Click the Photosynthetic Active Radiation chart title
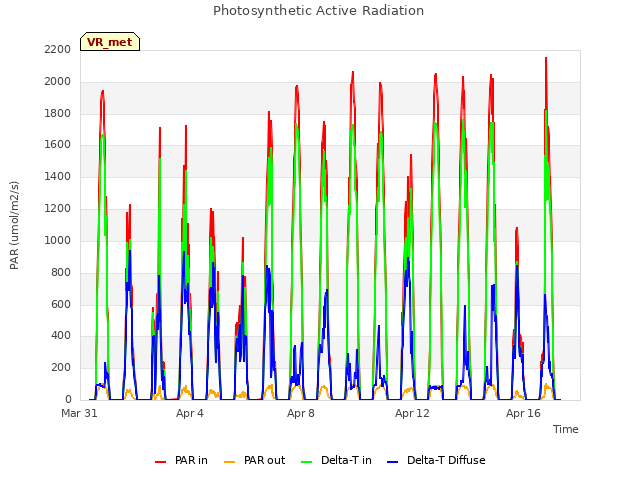The height and width of the screenshot is (480, 640). (x=318, y=11)
